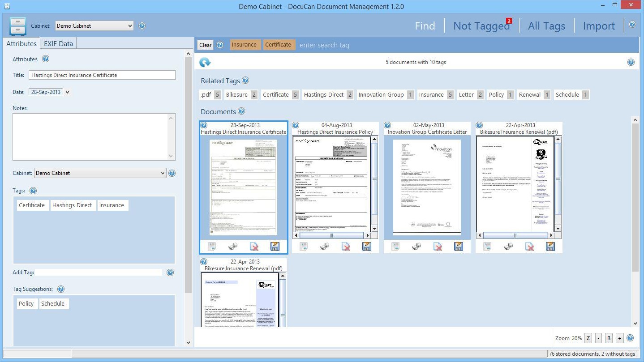Click the '5 documents with 10 tags' text
Image resolution: width=644 pixels, height=362 pixels.
click(416, 62)
